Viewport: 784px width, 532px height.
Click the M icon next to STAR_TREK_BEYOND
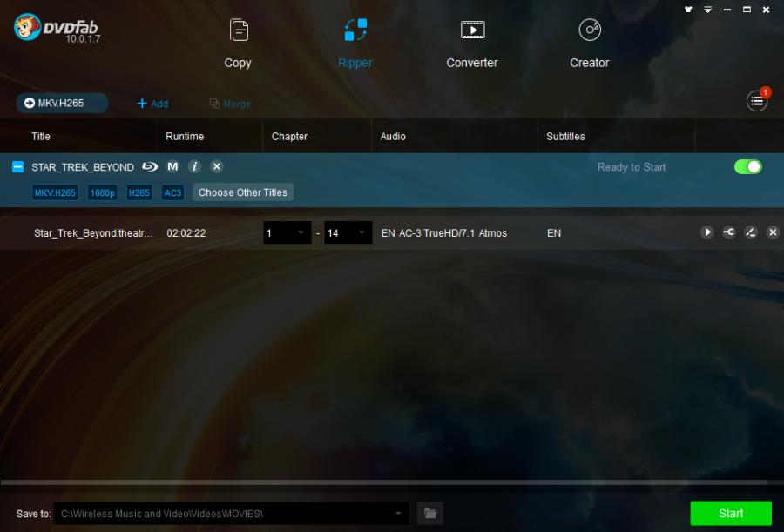tap(172, 166)
